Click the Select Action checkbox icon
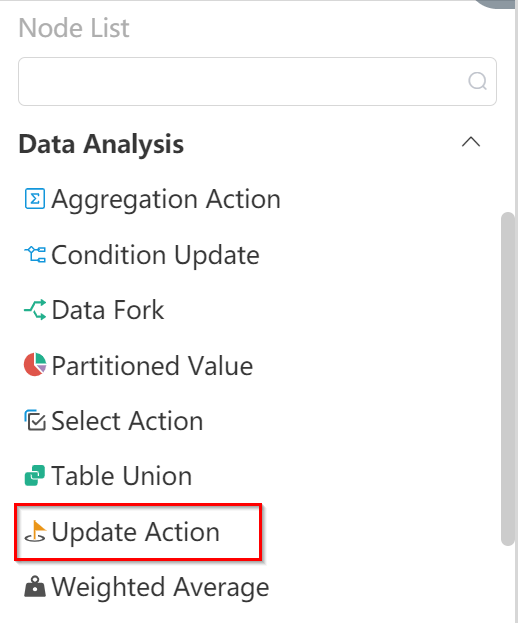Screen dimensions: 518x623 [35, 420]
